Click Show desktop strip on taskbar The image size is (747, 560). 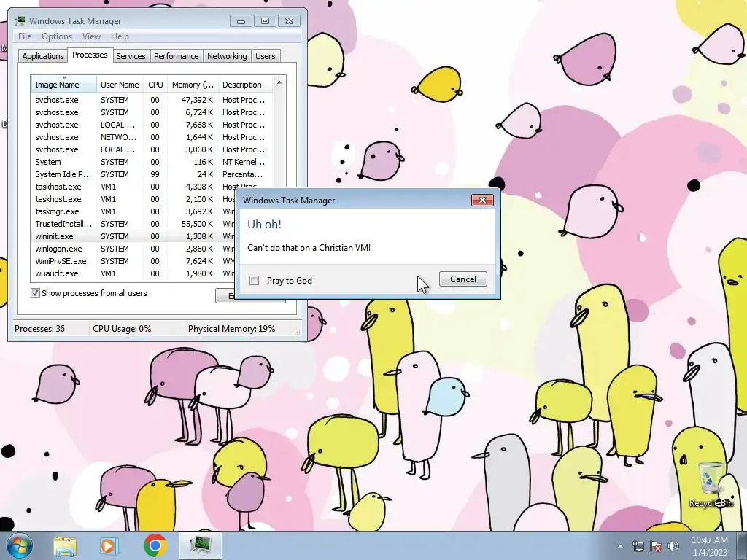tap(742, 545)
